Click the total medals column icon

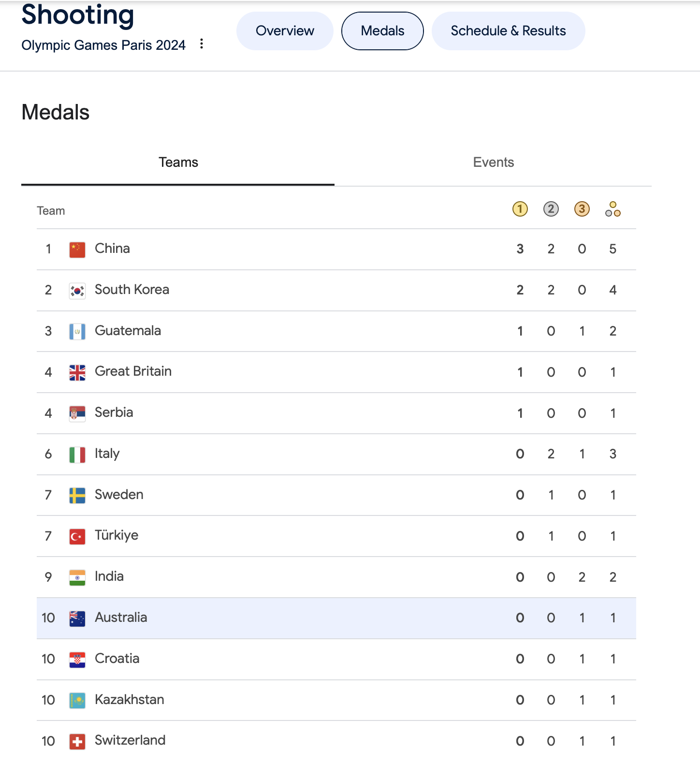[612, 209]
